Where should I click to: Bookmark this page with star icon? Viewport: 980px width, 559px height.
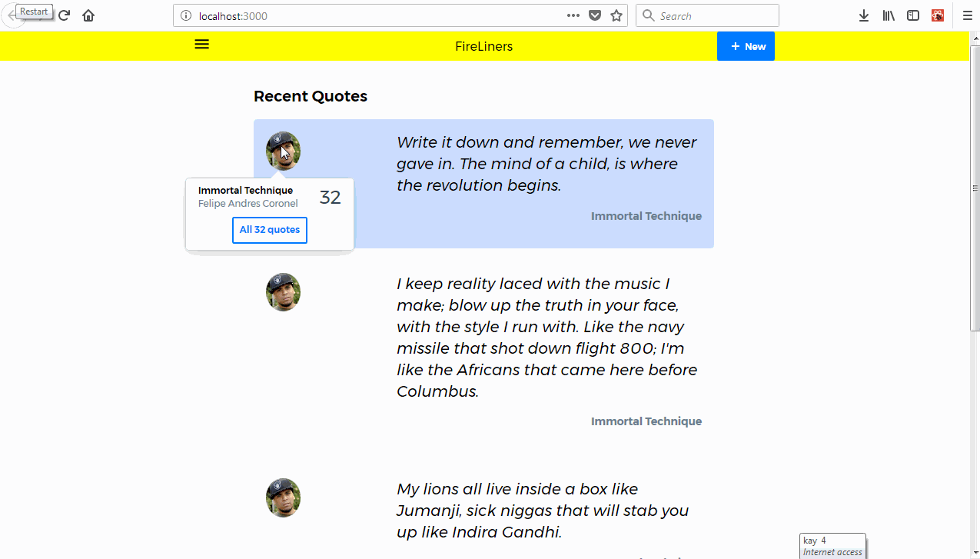tap(616, 15)
